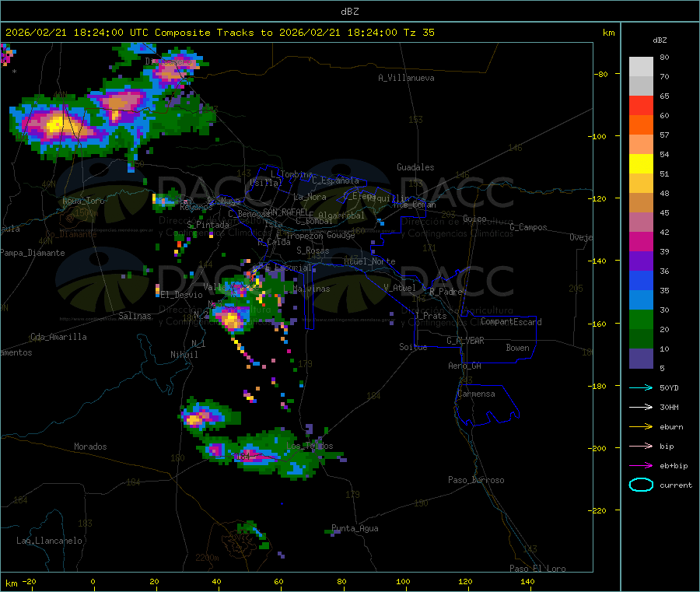Click the 'CompantEscard' map label

coord(511,322)
